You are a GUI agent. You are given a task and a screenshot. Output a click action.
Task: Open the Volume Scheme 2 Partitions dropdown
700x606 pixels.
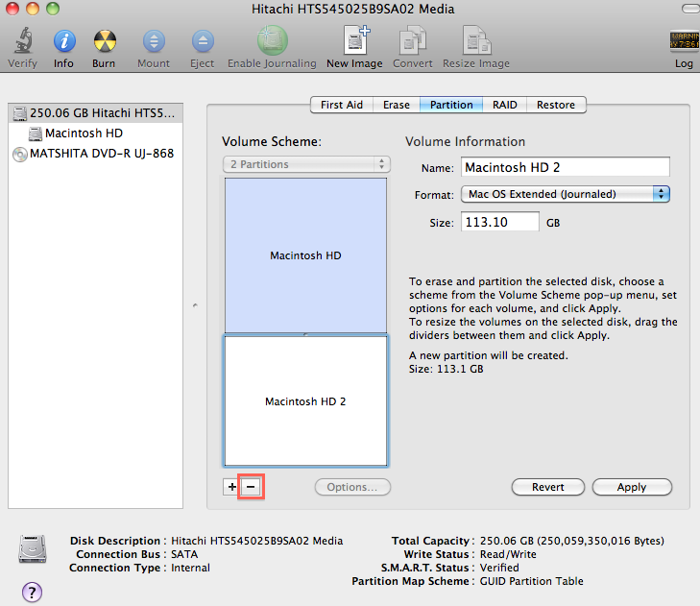coord(306,164)
